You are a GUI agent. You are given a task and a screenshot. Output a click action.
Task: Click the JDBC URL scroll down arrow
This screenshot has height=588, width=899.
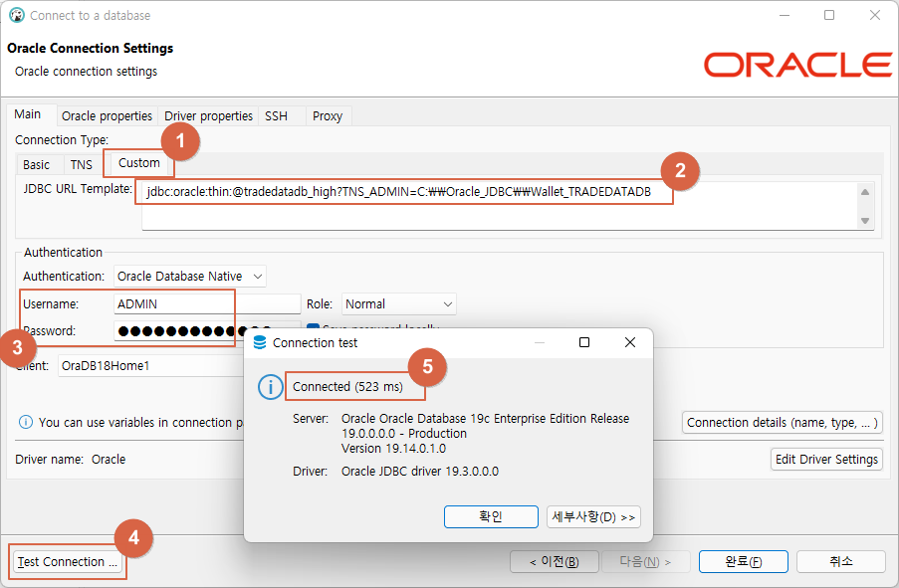[x=865, y=221]
